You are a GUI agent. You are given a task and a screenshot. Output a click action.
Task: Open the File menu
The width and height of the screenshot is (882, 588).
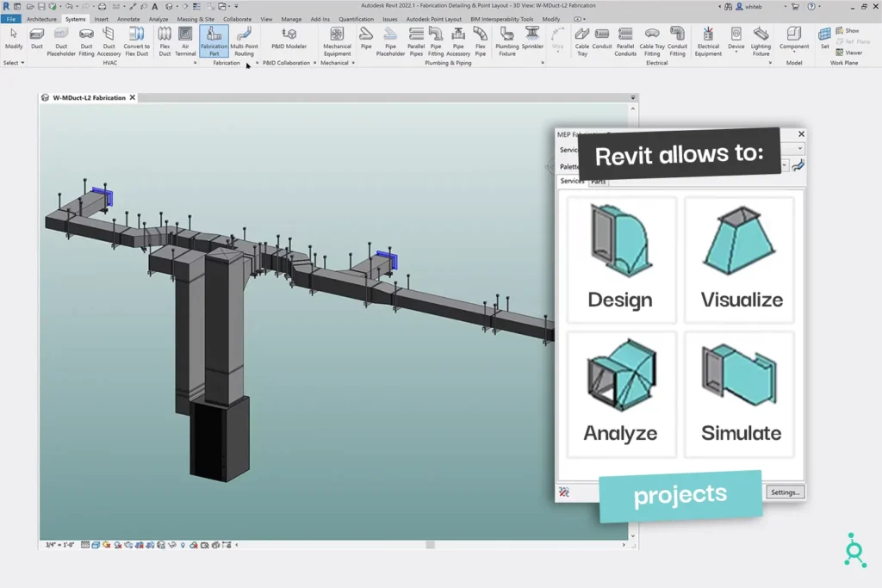click(10, 19)
